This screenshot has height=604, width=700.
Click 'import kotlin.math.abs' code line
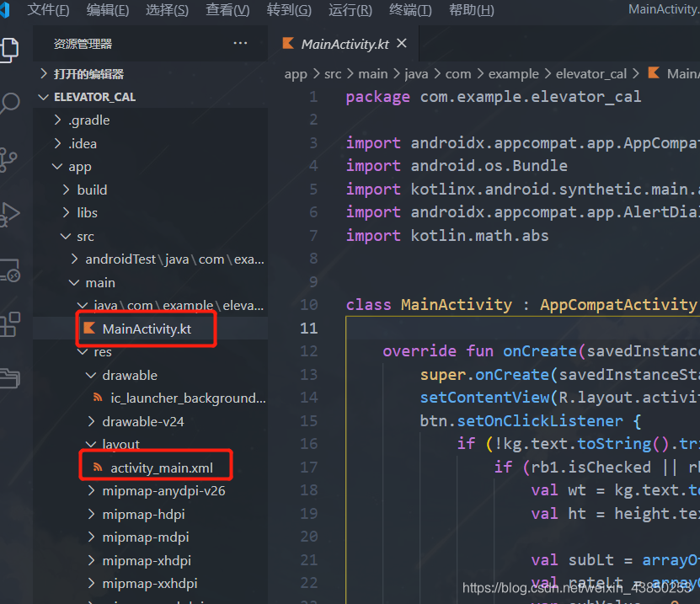(x=447, y=235)
